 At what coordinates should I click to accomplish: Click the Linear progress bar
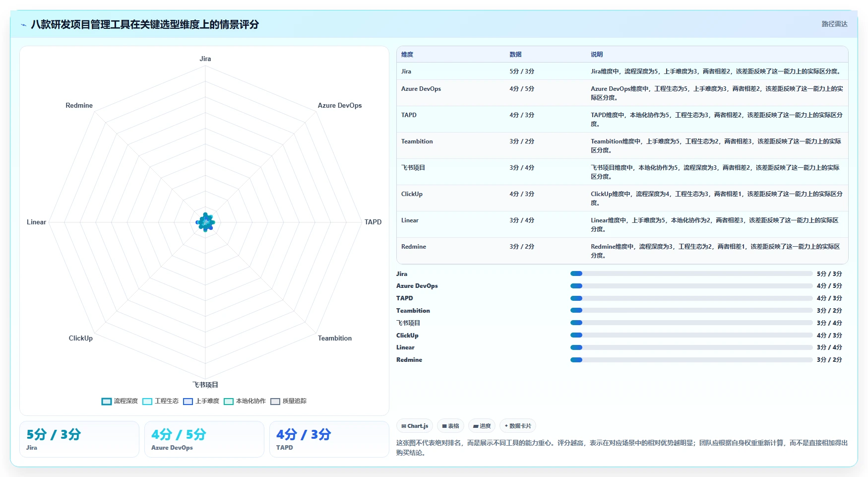coord(691,347)
